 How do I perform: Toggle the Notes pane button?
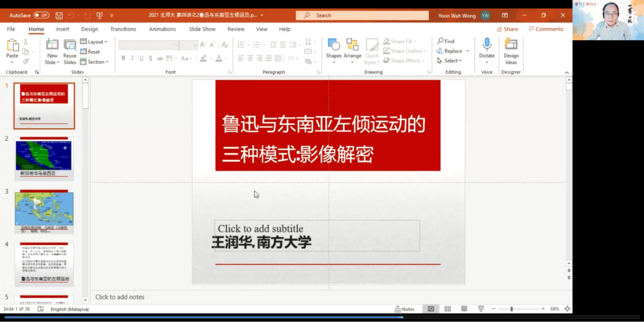pos(404,309)
